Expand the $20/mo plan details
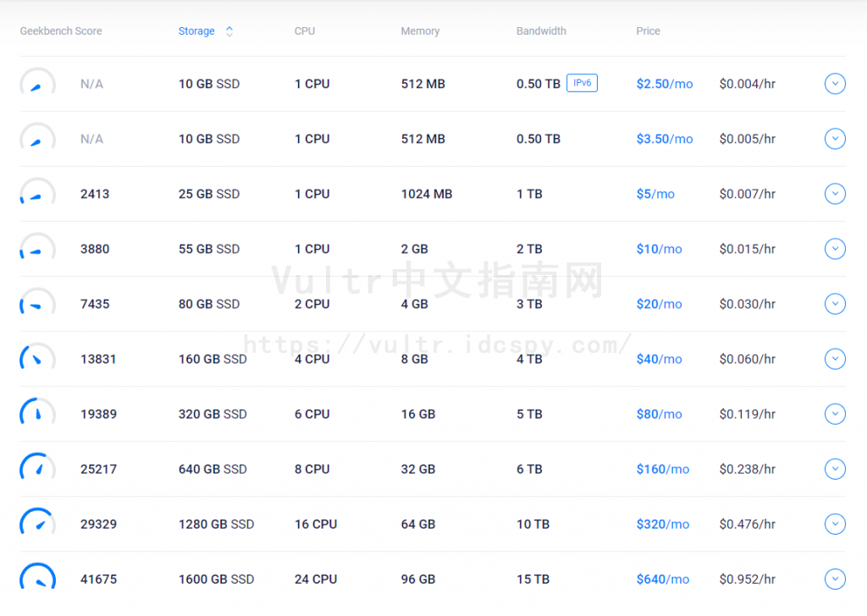The image size is (867, 616). [835, 304]
